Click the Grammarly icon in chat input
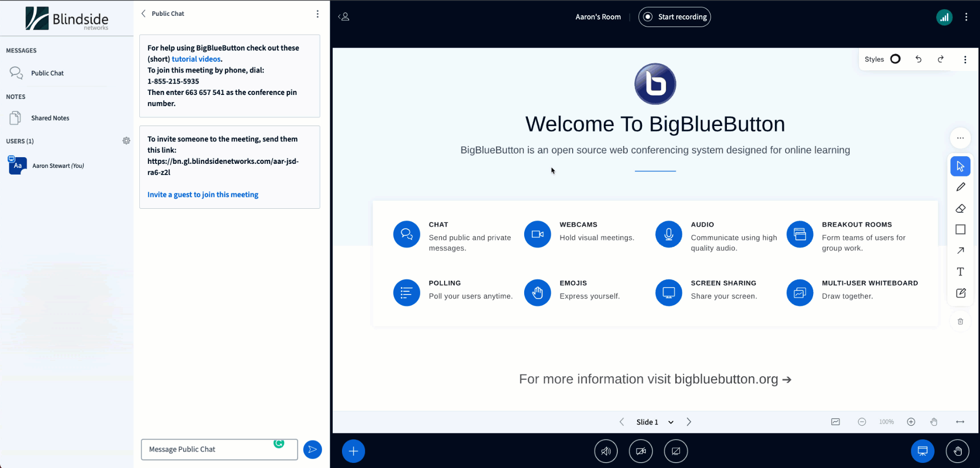 (279, 444)
